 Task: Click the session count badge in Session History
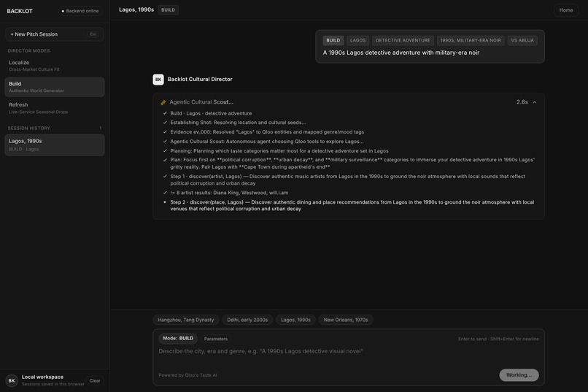(x=100, y=128)
